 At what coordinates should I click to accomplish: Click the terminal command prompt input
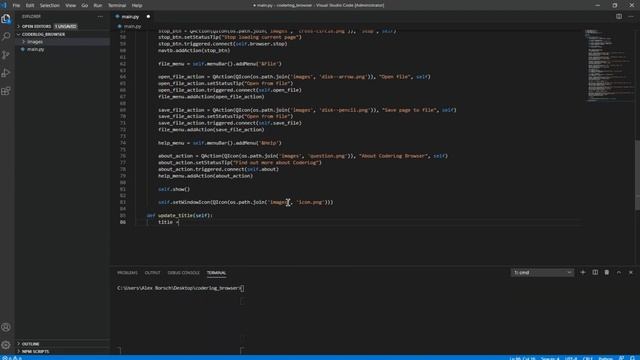[x=242, y=288]
